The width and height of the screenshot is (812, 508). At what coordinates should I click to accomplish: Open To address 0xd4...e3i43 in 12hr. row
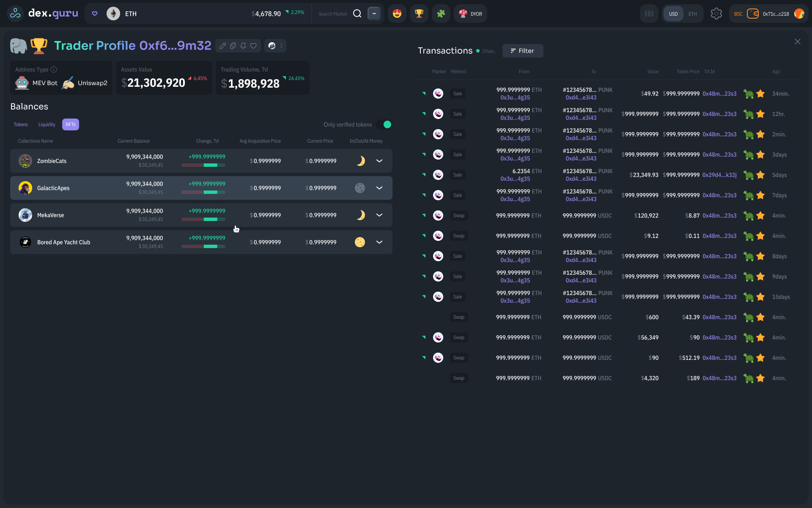tap(581, 118)
